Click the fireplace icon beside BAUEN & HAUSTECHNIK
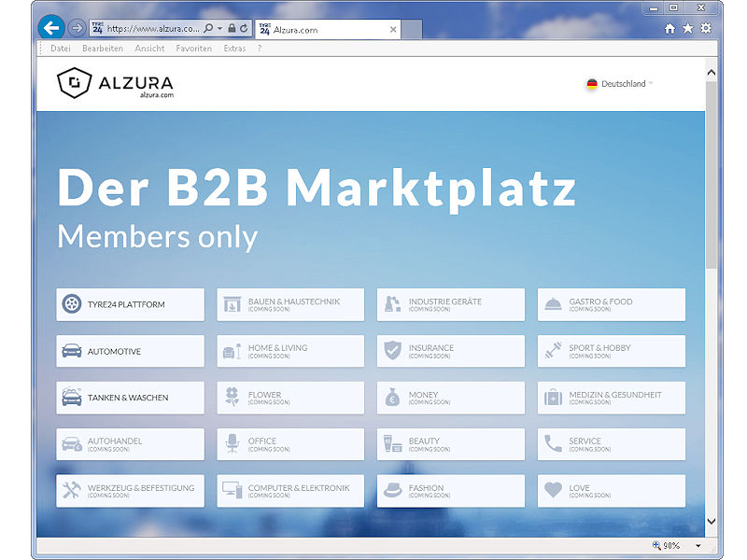747x560 pixels. pos(232,304)
